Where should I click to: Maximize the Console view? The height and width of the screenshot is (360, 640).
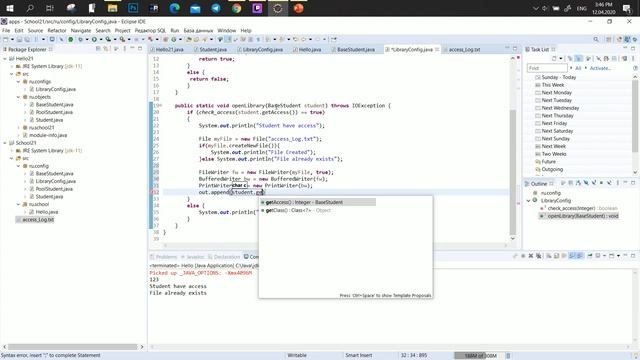coord(633,255)
